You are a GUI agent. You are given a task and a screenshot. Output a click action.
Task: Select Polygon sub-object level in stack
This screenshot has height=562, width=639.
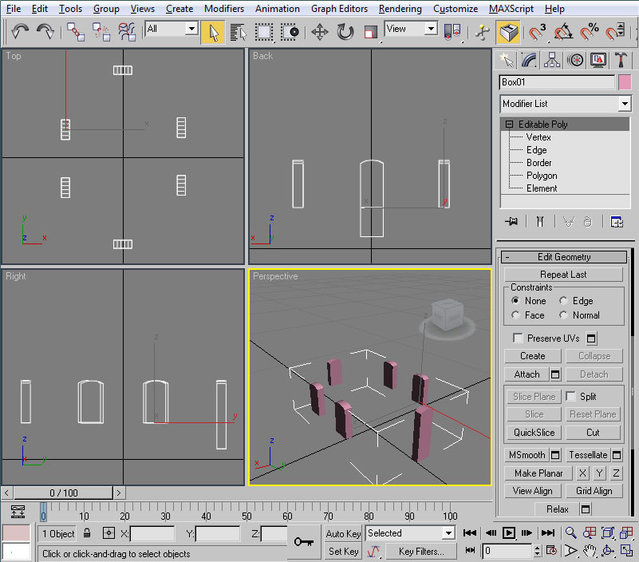541,176
